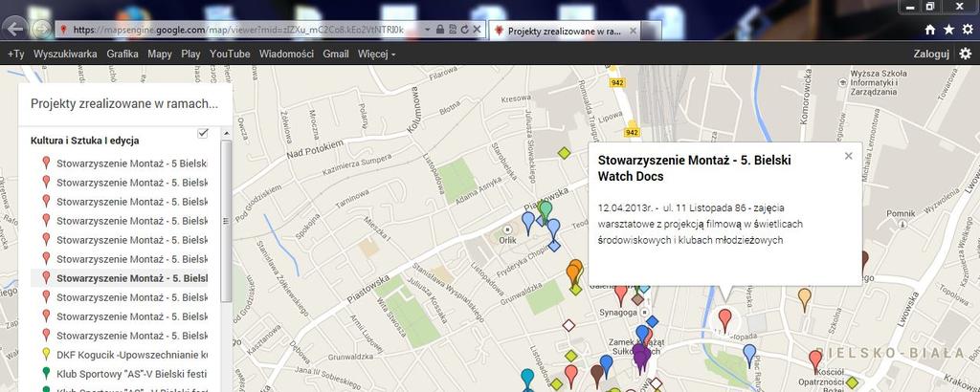Uncheck the Kultura i Sztuka I edycja layer

pyautogui.click(x=203, y=133)
